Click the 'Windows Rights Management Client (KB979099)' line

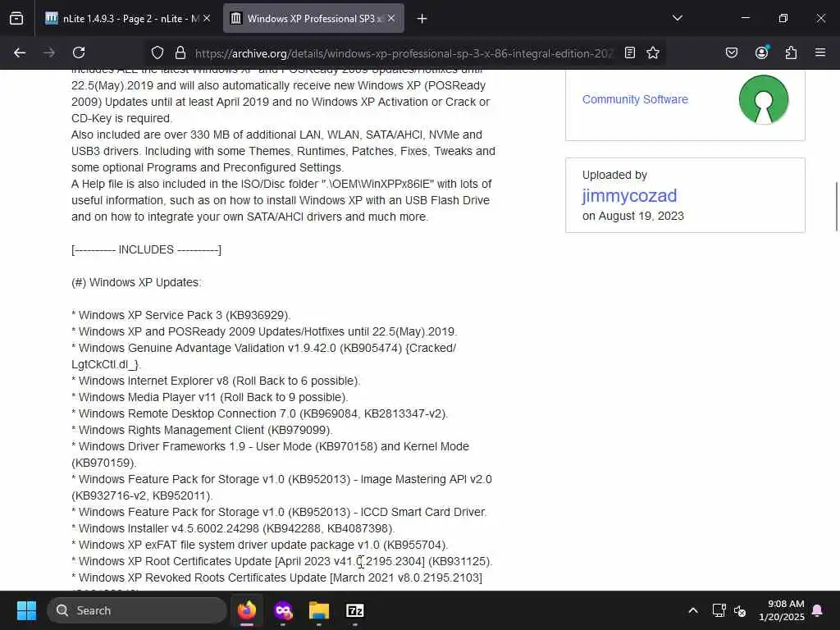tap(202, 430)
